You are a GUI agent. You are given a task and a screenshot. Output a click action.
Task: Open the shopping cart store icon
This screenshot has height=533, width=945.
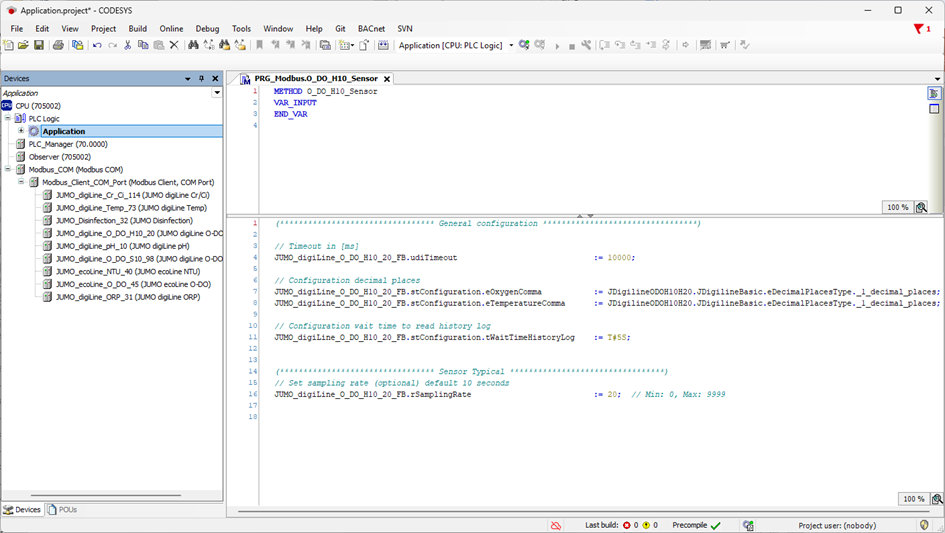pos(725,45)
